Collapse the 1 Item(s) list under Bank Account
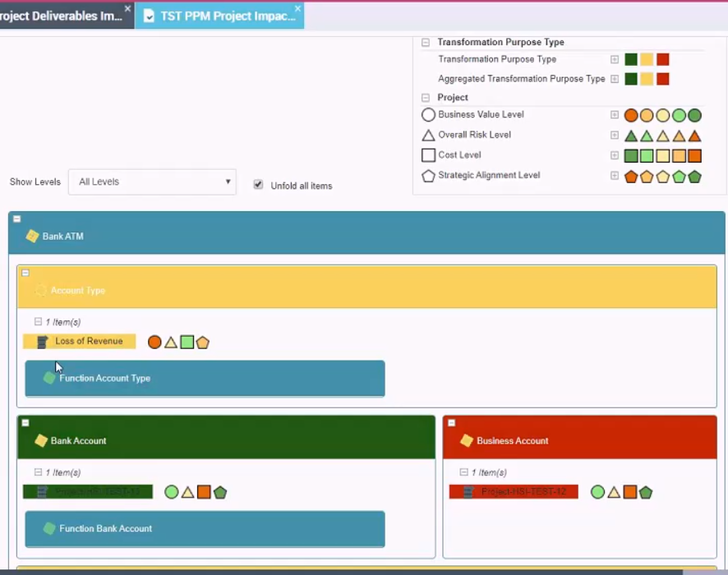 click(x=38, y=472)
